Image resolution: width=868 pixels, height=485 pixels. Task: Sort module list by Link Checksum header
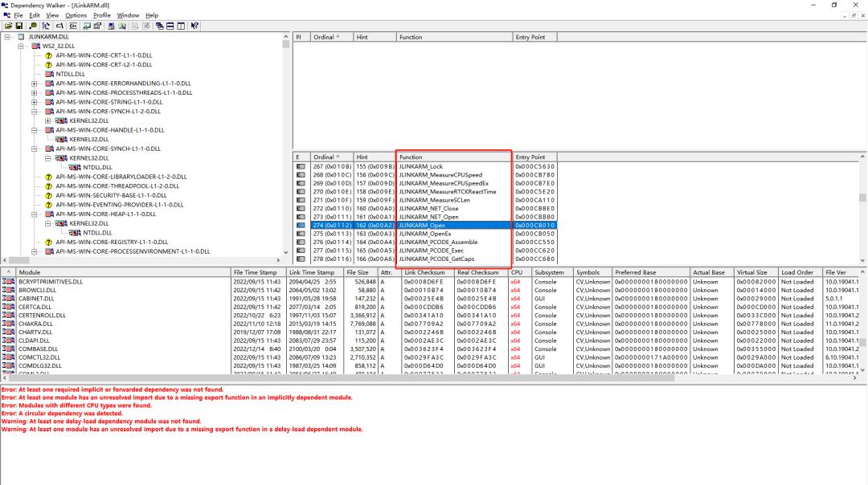click(428, 272)
